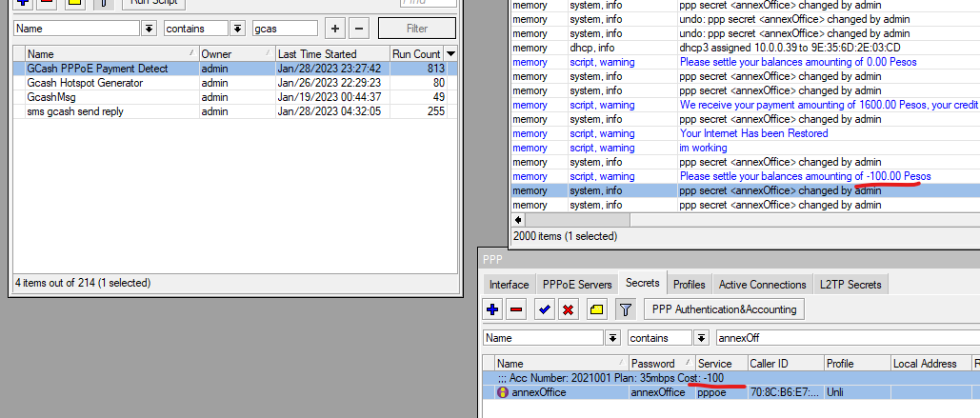Viewport: 980px width, 418px height.
Task: Expand contains dropdown arrow in PPP filter
Action: [702, 338]
